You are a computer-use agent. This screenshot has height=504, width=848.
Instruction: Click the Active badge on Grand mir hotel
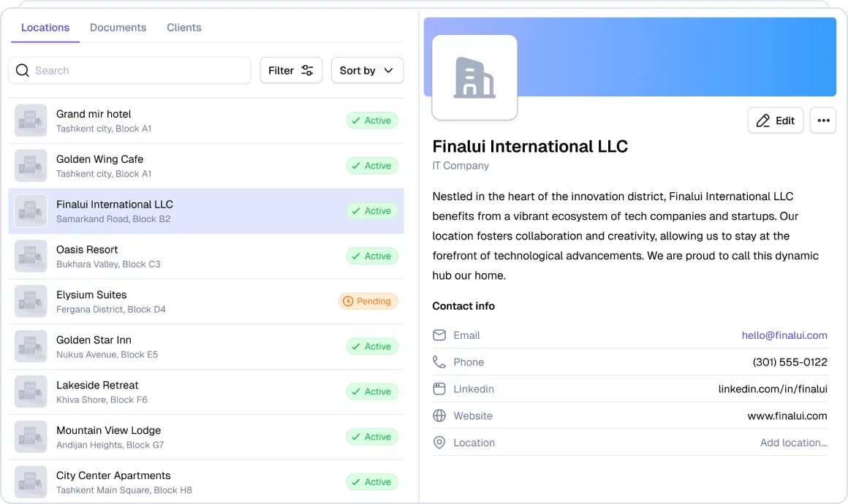pos(371,121)
